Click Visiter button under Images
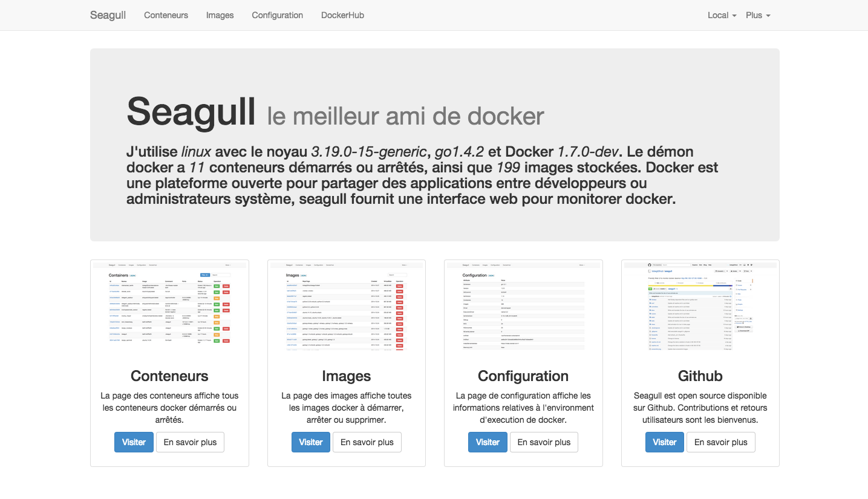The height and width of the screenshot is (499, 868). (x=311, y=442)
